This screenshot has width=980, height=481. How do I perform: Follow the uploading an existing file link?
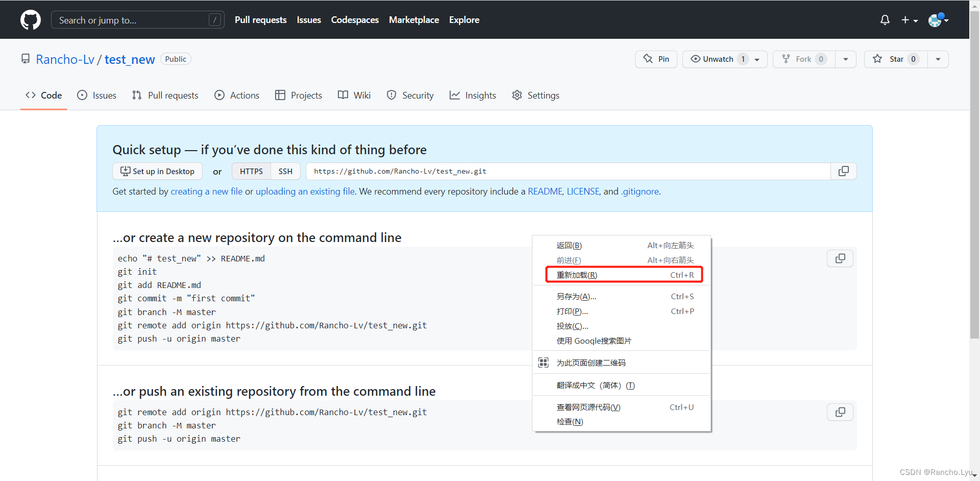pos(305,191)
